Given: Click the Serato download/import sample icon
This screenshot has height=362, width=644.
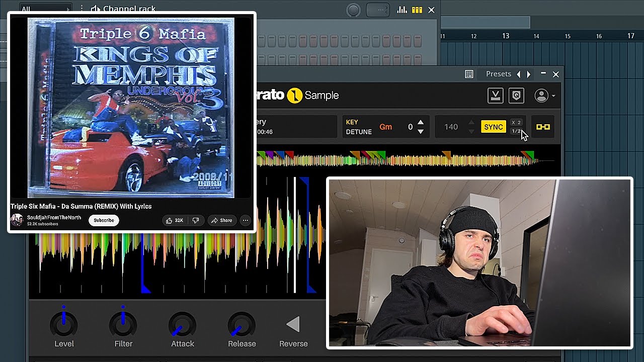Looking at the screenshot, I should pyautogui.click(x=496, y=96).
